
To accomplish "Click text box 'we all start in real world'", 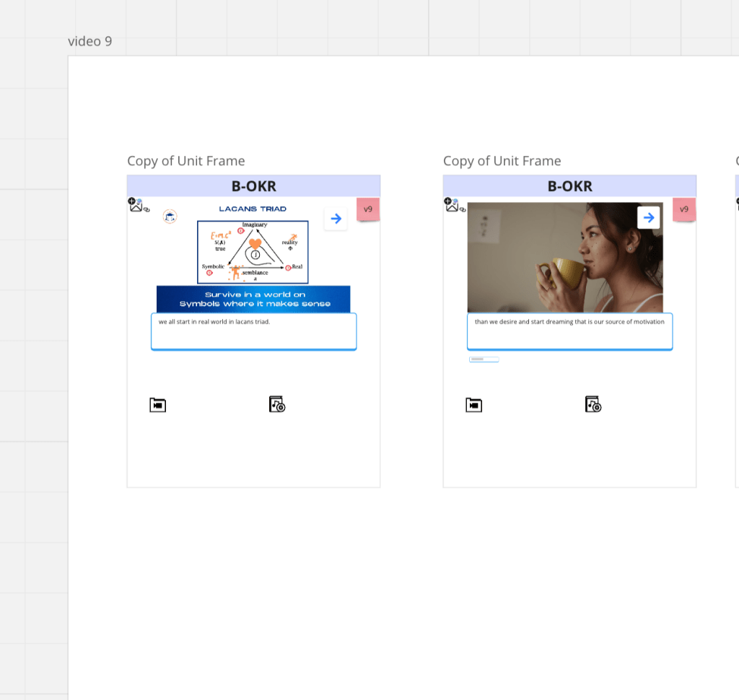I will pos(253,331).
